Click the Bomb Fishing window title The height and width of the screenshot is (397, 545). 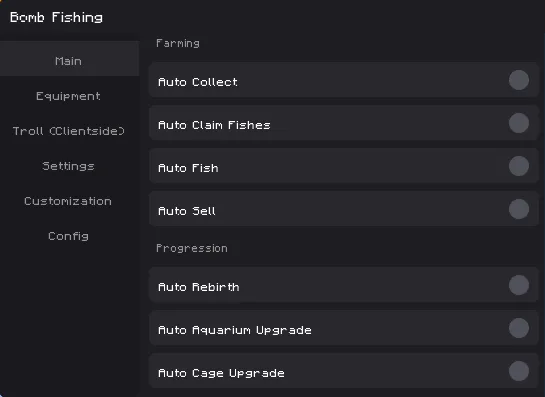pyautogui.click(x=56, y=17)
